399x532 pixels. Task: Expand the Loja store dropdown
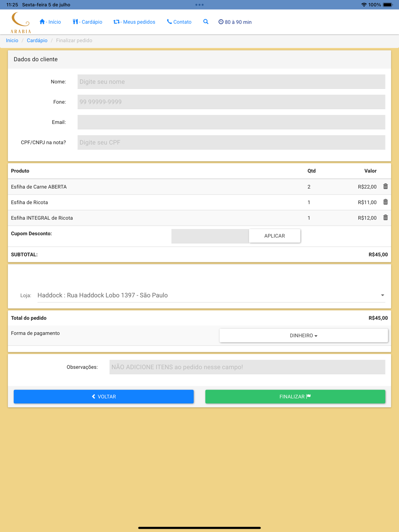(211, 295)
